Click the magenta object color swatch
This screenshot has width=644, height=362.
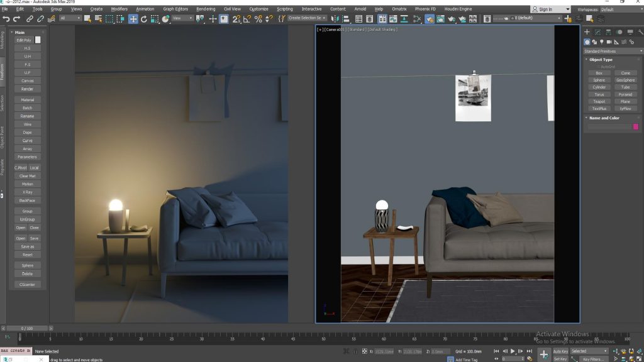pos(636,126)
